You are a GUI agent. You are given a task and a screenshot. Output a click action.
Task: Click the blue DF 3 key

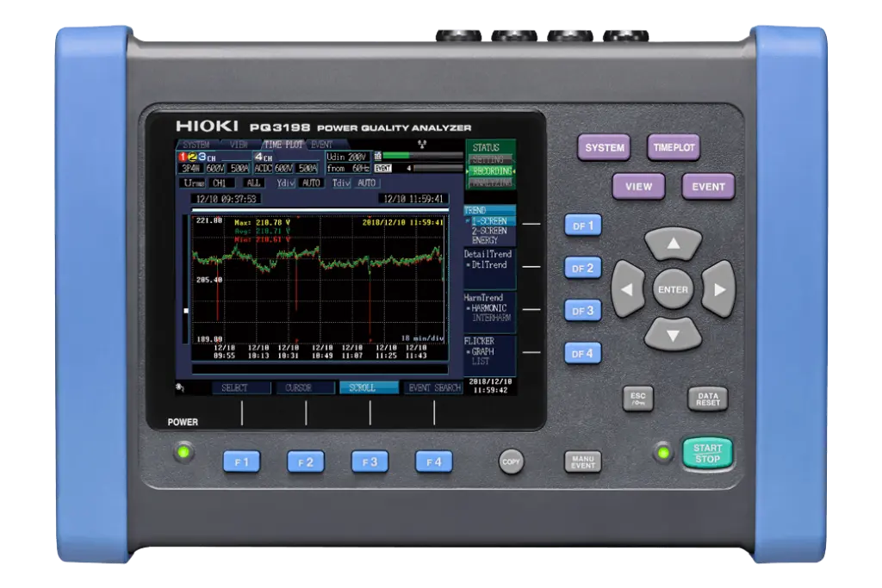[x=583, y=311]
